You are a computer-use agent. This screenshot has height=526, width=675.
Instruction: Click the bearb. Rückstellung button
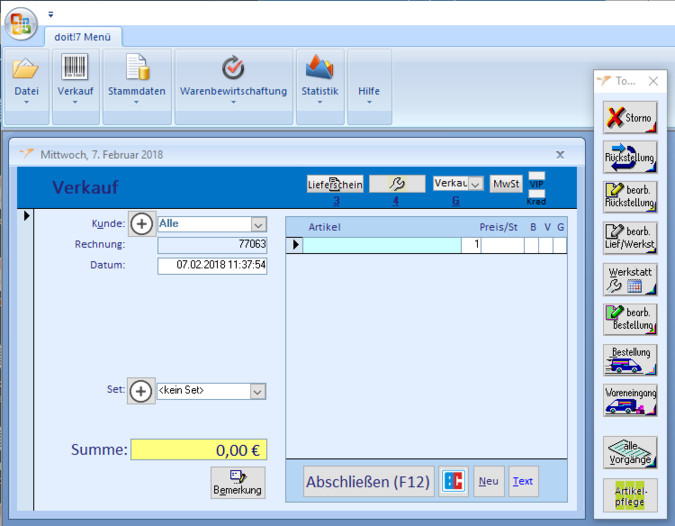[x=630, y=197]
